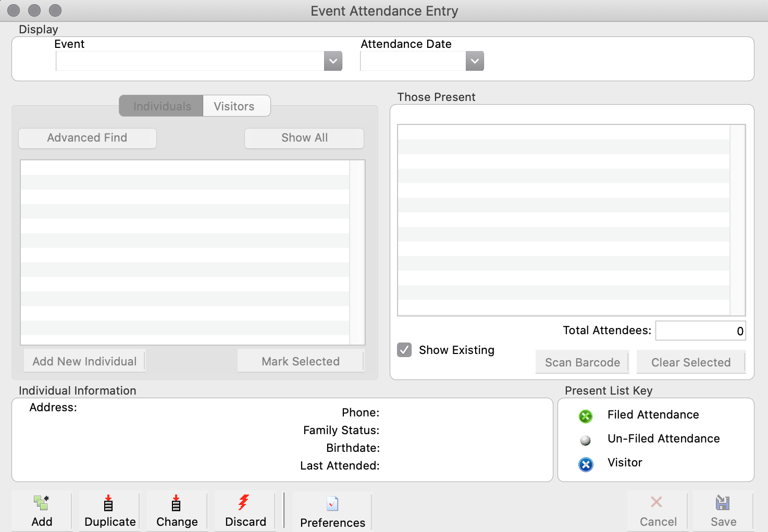Click the green Filed Attendance key icon
The height and width of the screenshot is (532, 768).
(x=585, y=416)
